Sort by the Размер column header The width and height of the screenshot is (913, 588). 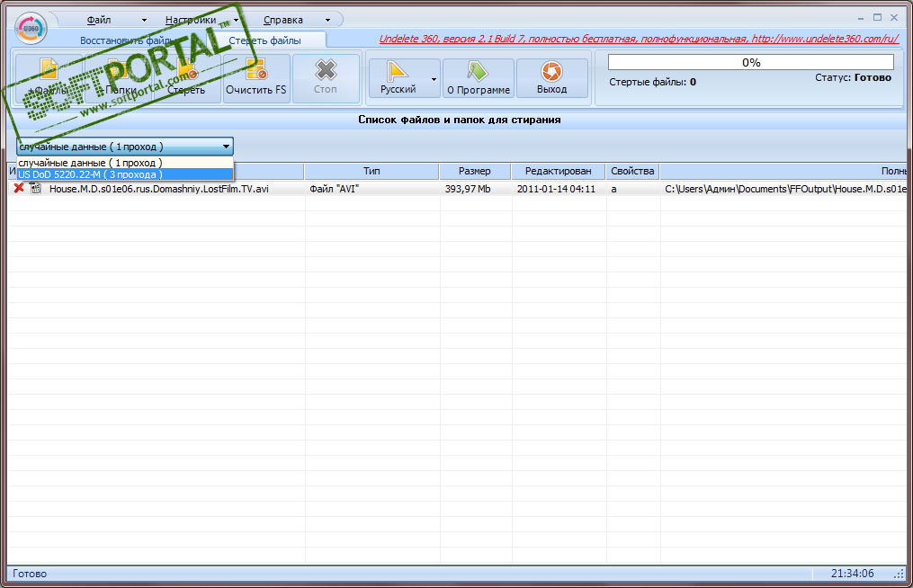point(475,171)
